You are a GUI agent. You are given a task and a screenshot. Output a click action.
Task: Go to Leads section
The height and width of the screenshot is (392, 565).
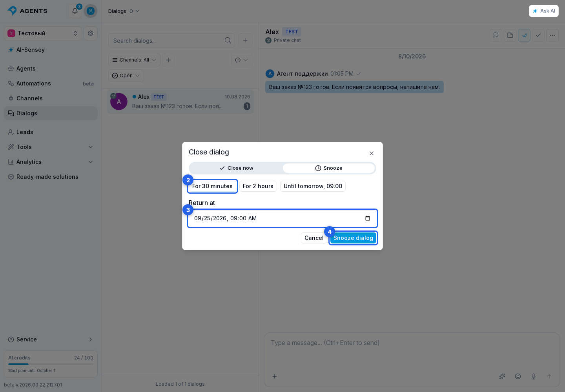[51, 132]
